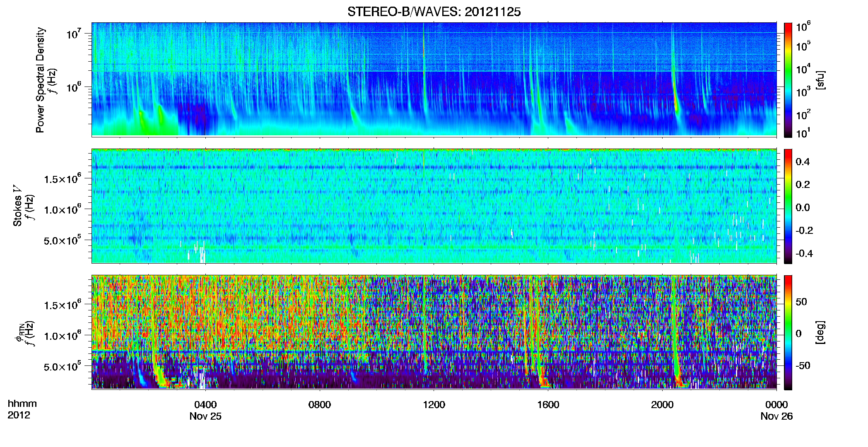Click the STEREO-B/WAVES: 20121125 plot title
Image resolution: width=868 pixels, height=447 pixels.
point(434,12)
